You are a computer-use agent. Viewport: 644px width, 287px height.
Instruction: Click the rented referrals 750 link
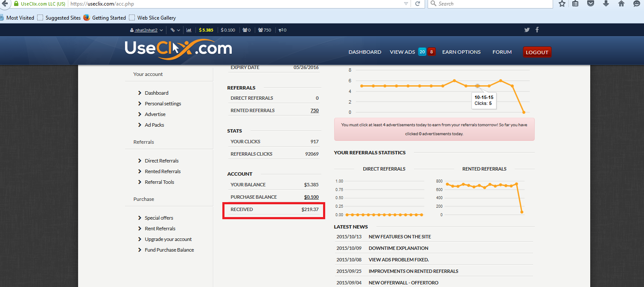(x=315, y=110)
